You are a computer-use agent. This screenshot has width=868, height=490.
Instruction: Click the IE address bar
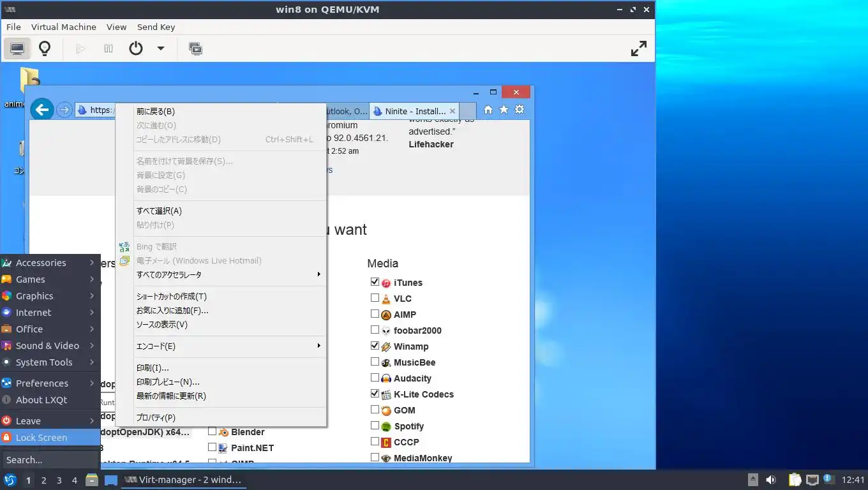point(94,110)
